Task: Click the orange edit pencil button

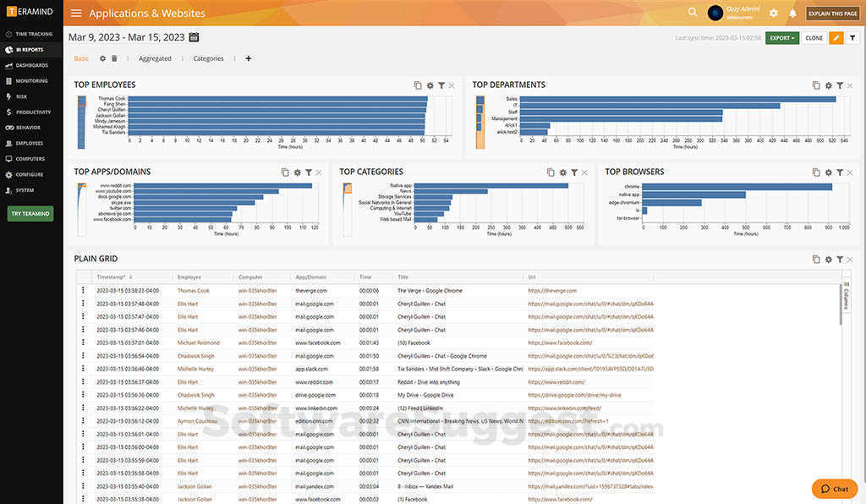Action: coord(836,38)
